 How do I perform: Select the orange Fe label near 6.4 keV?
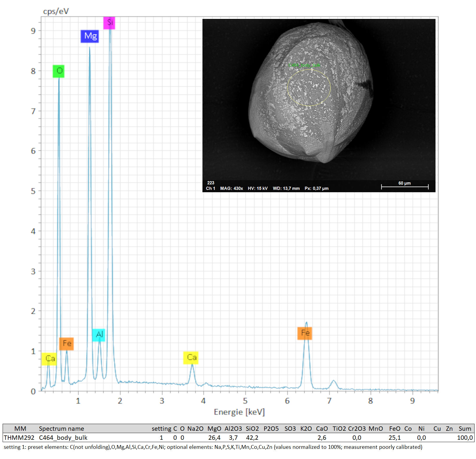(305, 333)
